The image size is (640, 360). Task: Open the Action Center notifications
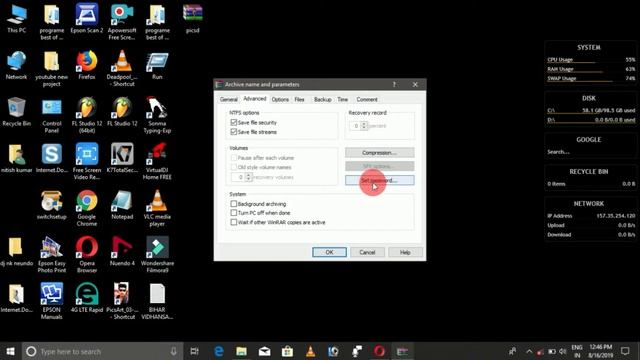click(x=625, y=351)
